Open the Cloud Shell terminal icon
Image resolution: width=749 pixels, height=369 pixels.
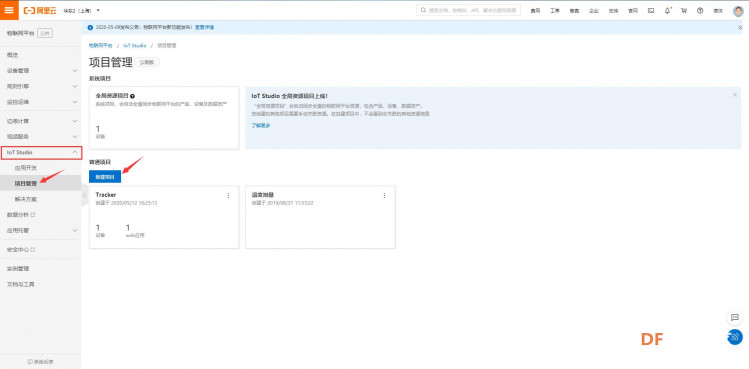click(x=651, y=11)
